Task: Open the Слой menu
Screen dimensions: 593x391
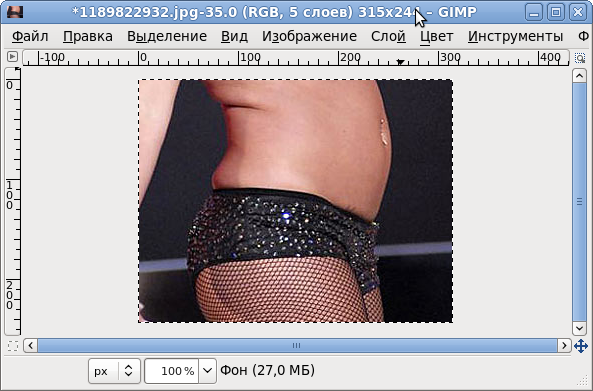Action: (388, 36)
